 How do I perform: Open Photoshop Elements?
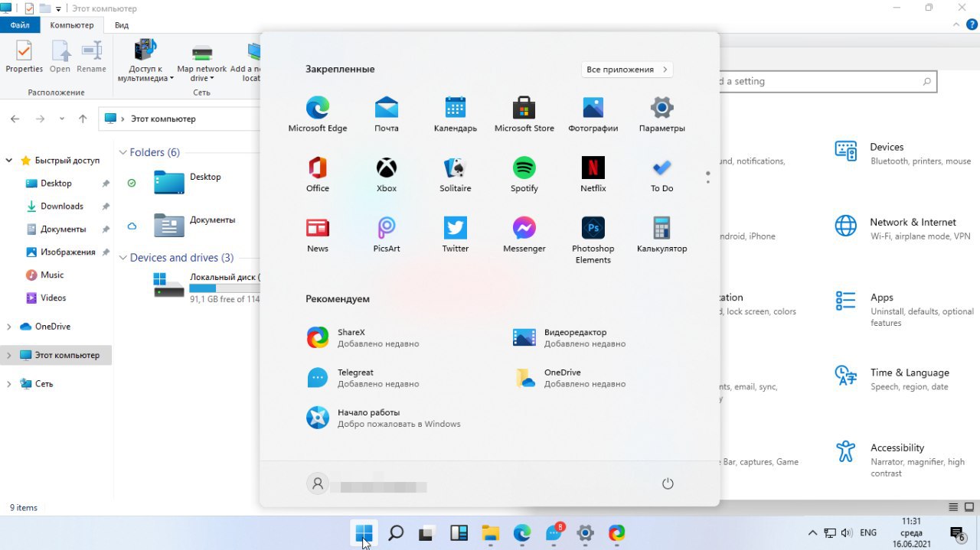coord(593,240)
